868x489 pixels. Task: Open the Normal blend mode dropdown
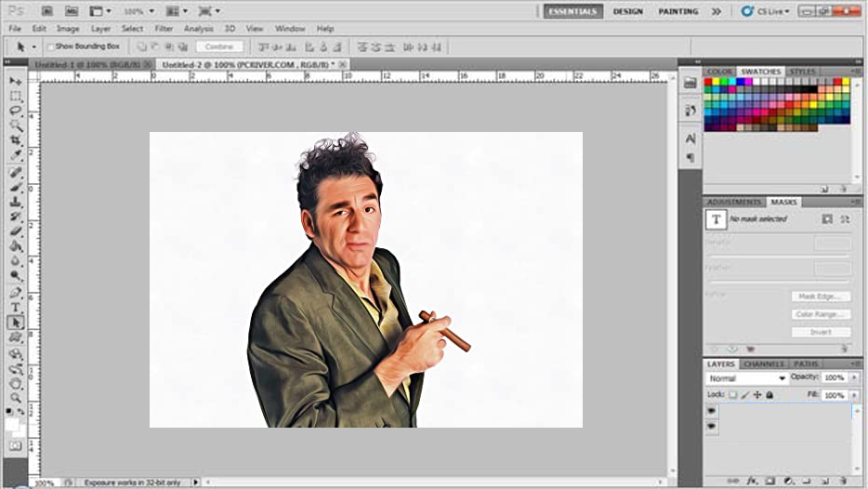pyautogui.click(x=747, y=378)
